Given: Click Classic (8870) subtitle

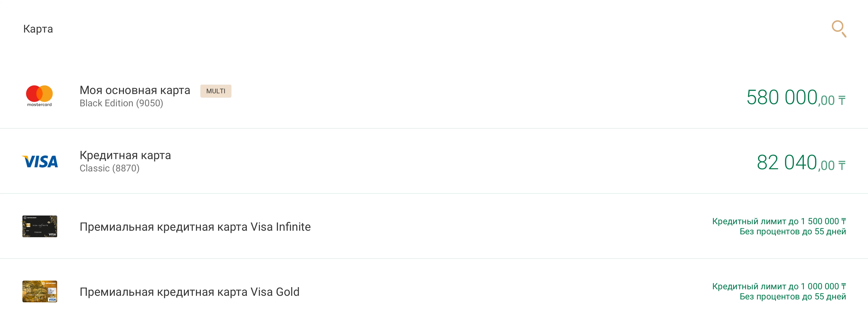Looking at the screenshot, I should 109,169.
